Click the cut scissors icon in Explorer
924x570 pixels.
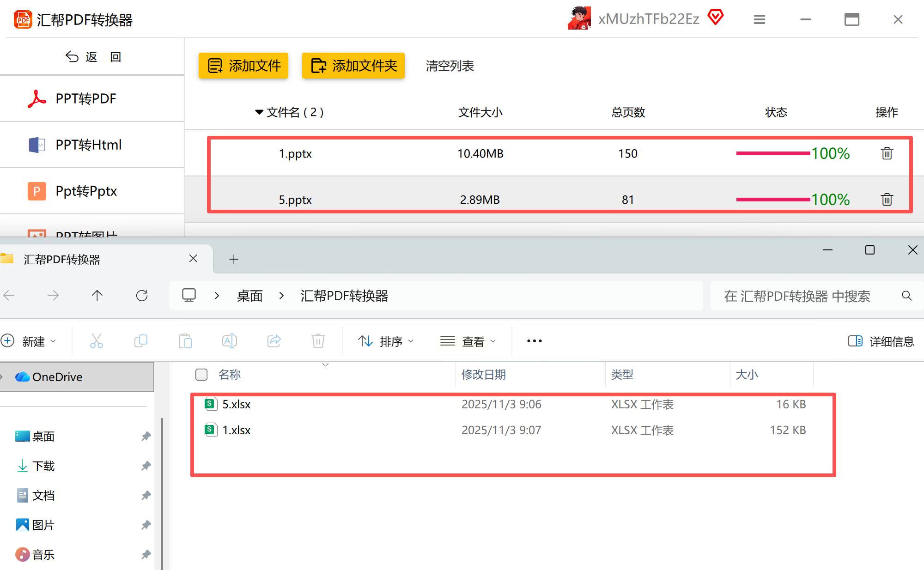click(96, 341)
